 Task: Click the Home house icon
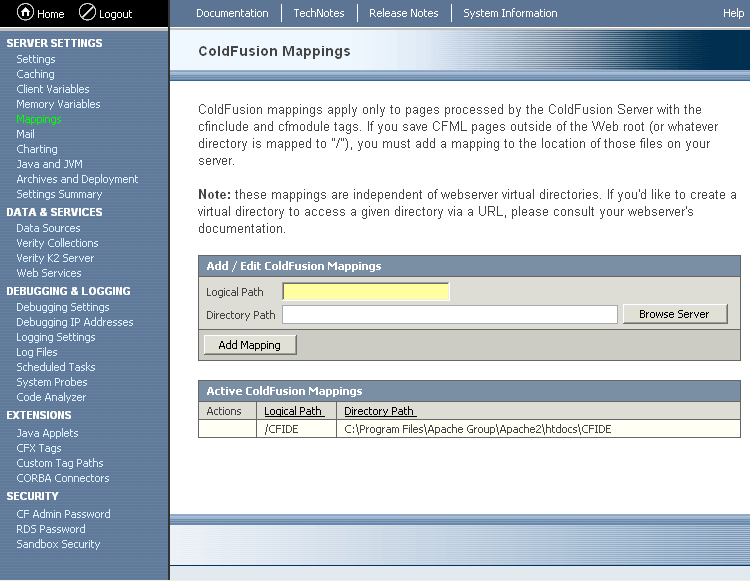coord(25,13)
